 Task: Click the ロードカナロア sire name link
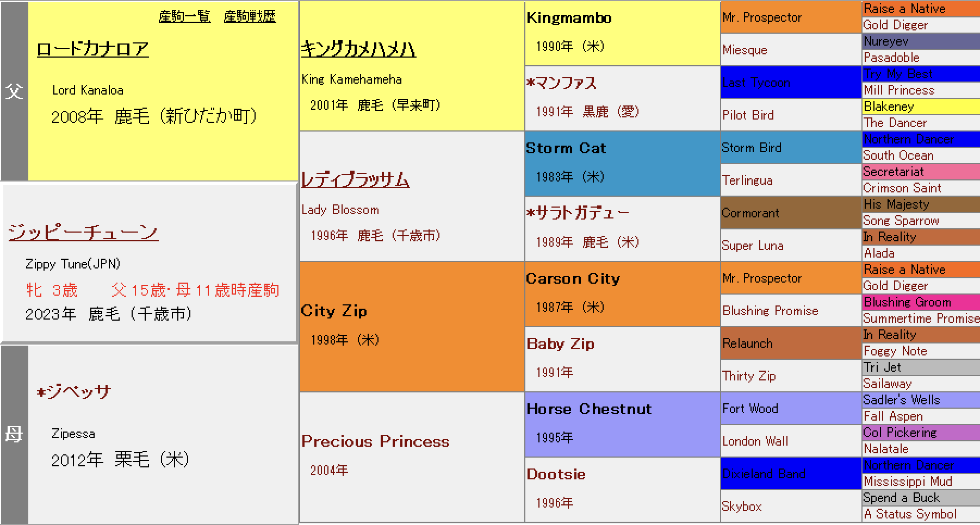92,49
